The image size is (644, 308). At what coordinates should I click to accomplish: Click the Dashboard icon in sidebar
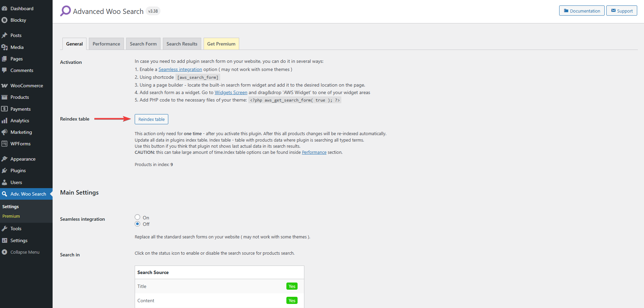pyautogui.click(x=4, y=8)
